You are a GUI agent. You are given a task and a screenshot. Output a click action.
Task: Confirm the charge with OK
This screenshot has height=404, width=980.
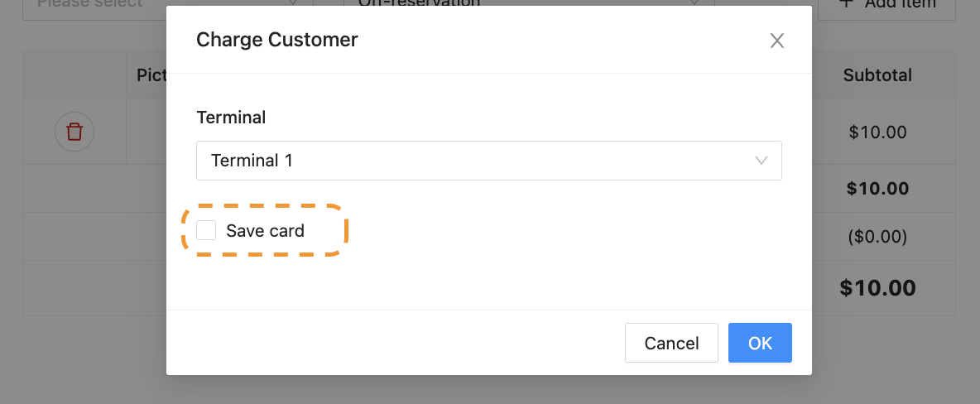click(760, 343)
